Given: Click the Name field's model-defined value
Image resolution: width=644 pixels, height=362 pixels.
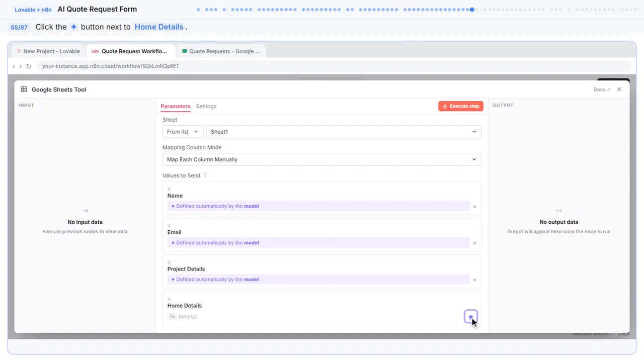Looking at the screenshot, I should click(318, 206).
